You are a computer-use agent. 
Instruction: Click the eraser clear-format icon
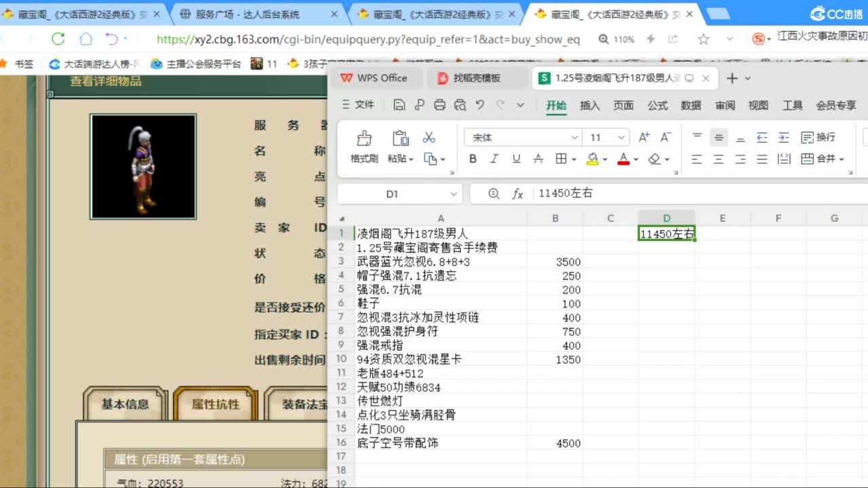point(654,159)
